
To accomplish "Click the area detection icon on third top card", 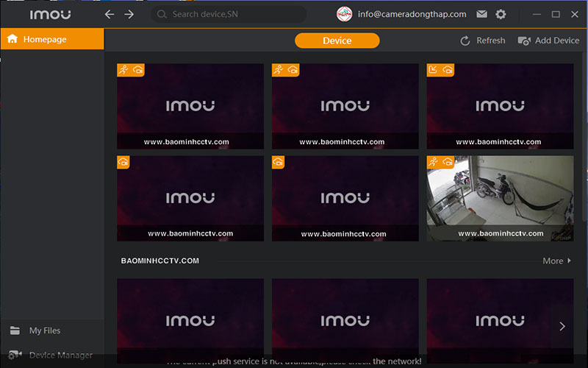I will pos(433,69).
